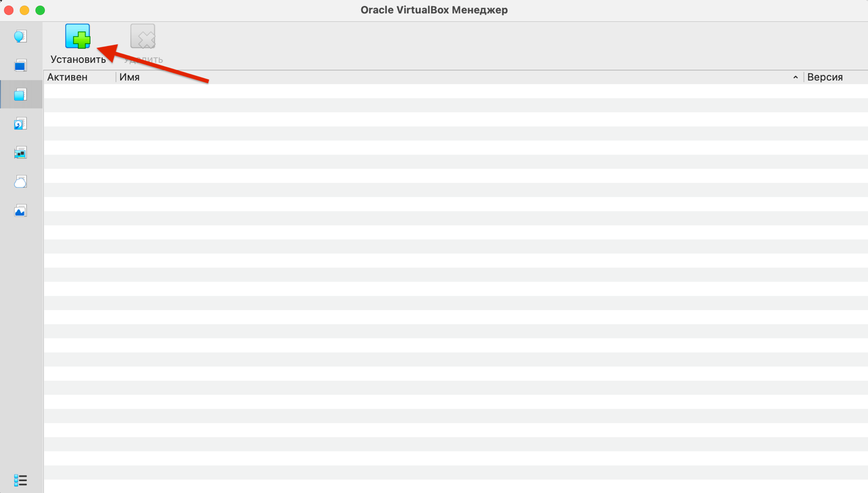Open the Cloud profiles tool in sidebar
This screenshot has width=868, height=493.
coord(20,182)
